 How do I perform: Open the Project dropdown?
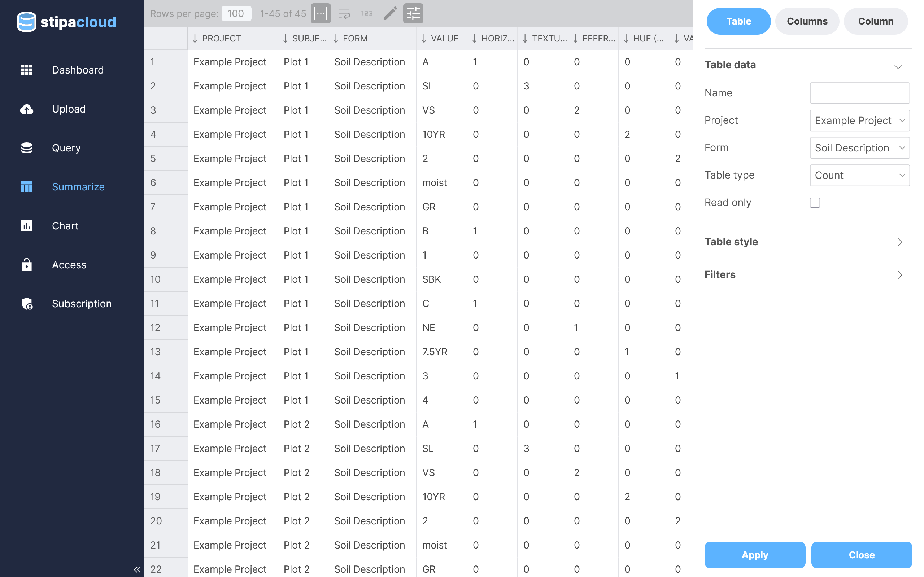(x=859, y=120)
